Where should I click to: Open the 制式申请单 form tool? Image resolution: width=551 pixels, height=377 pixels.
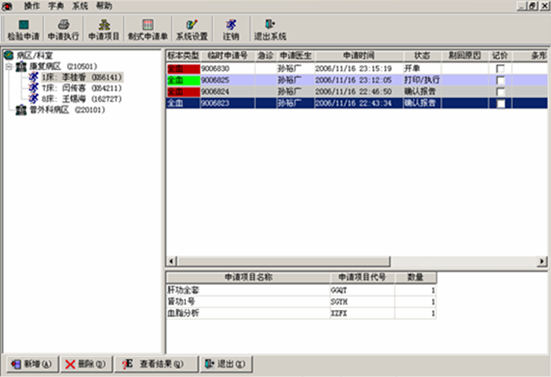tap(148, 30)
